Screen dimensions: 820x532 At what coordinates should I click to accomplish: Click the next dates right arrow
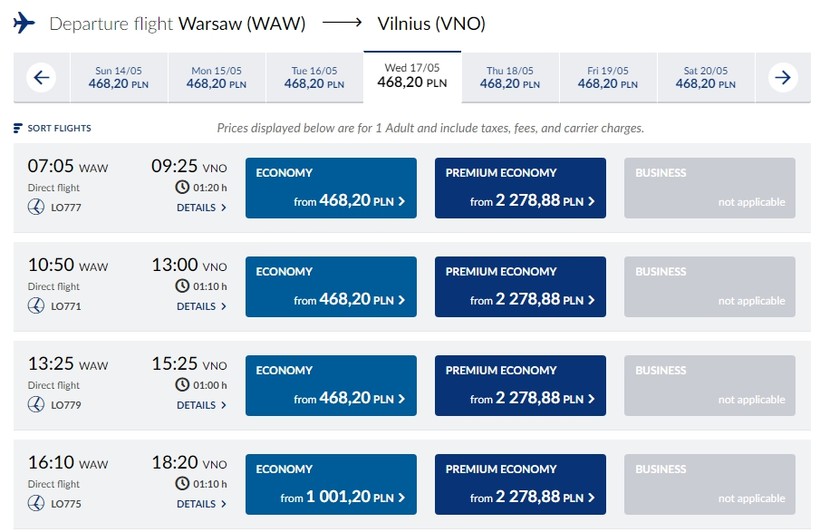[x=783, y=77]
